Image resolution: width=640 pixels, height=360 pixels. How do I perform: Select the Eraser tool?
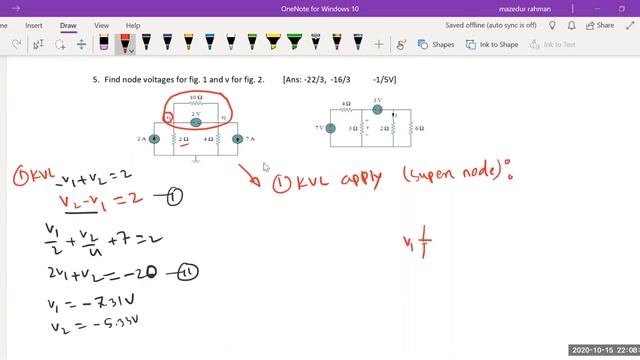tap(104, 42)
